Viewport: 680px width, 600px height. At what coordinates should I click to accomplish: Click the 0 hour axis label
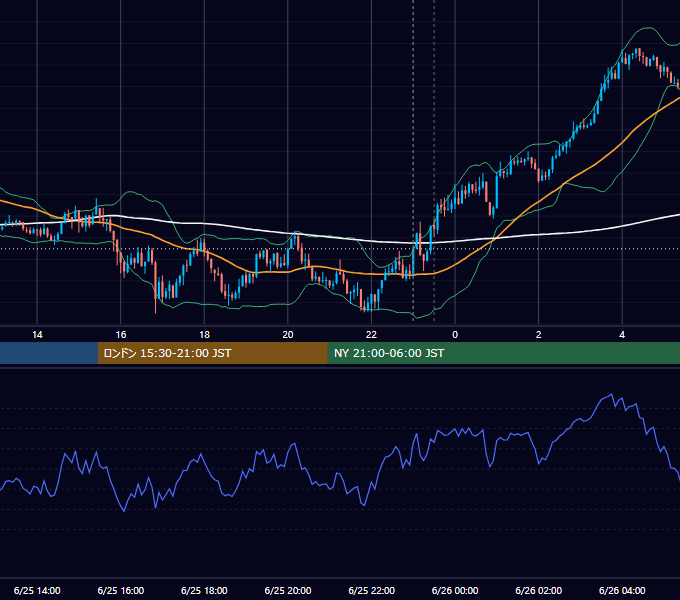click(455, 335)
